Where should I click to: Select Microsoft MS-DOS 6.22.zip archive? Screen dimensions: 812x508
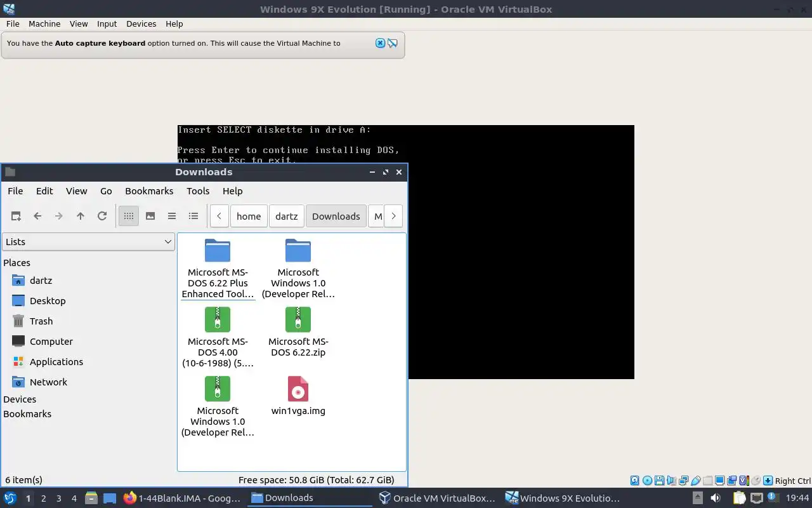point(298,332)
